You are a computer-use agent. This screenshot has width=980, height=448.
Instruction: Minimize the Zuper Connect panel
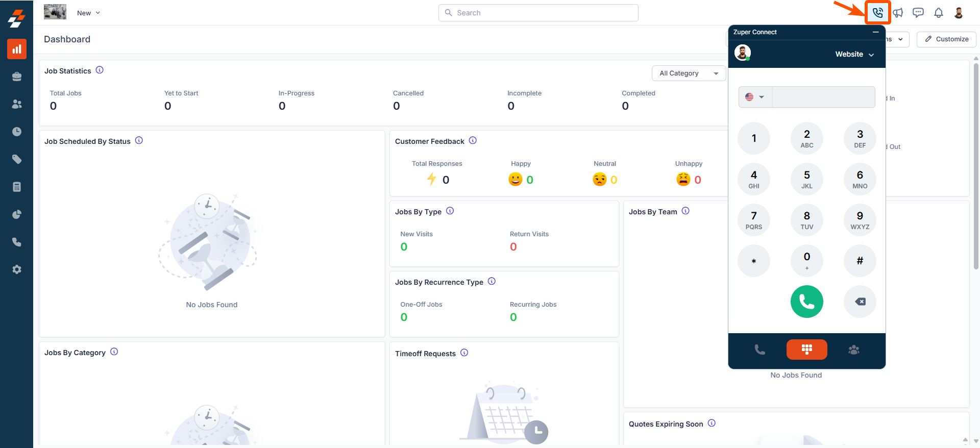(x=875, y=32)
